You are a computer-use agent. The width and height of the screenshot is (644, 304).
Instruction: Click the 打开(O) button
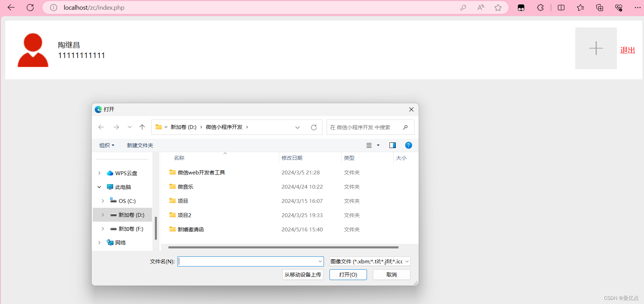348,275
